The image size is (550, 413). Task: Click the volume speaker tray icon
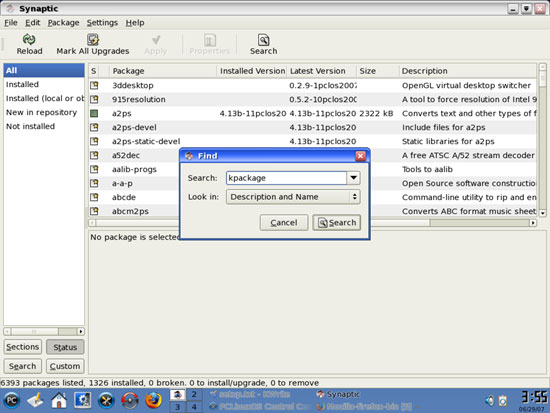(490, 400)
